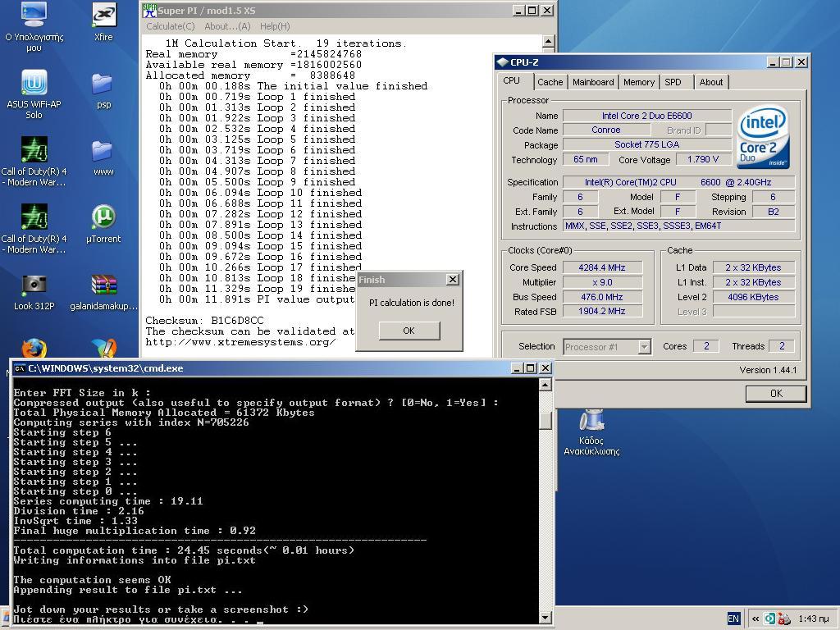Maximize the cmd.exe window
This screenshot has height=630, width=840.
coord(531,368)
